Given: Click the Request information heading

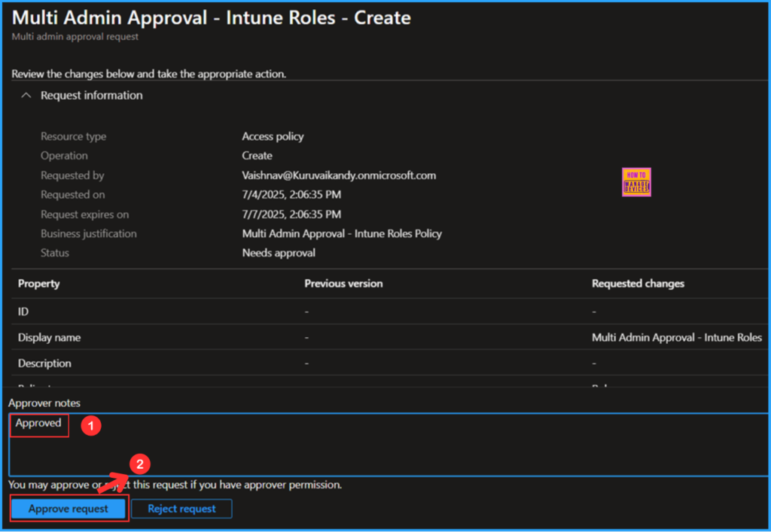Looking at the screenshot, I should (91, 96).
